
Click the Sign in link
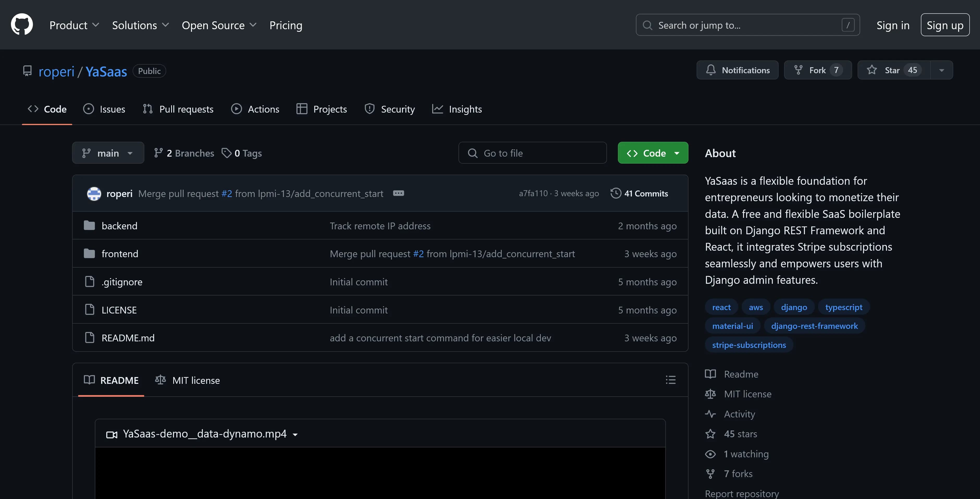click(x=893, y=25)
